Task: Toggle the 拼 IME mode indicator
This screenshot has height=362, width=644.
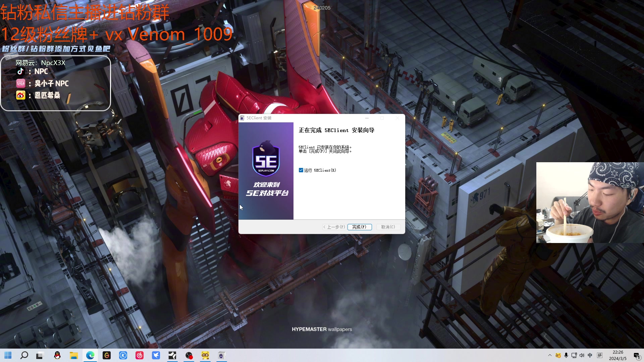Action: [600, 355]
